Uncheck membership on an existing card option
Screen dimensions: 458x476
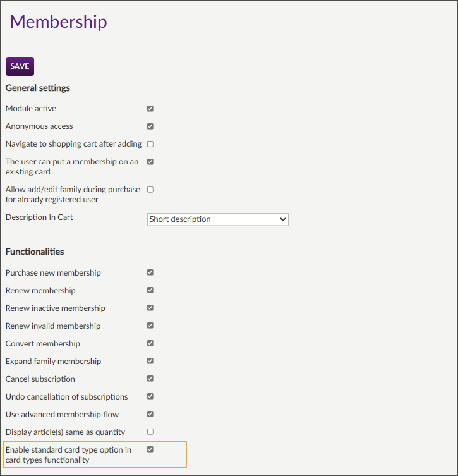(x=150, y=162)
